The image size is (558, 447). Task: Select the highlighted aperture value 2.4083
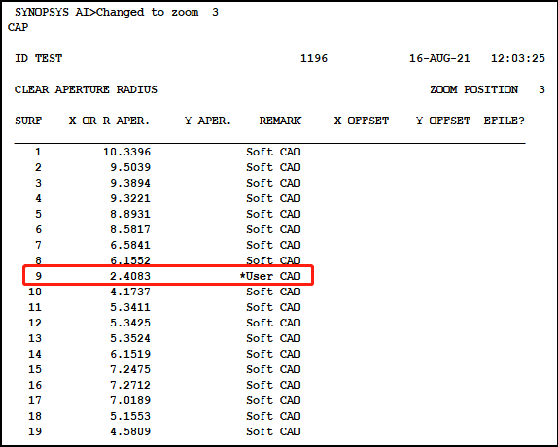[x=130, y=276]
